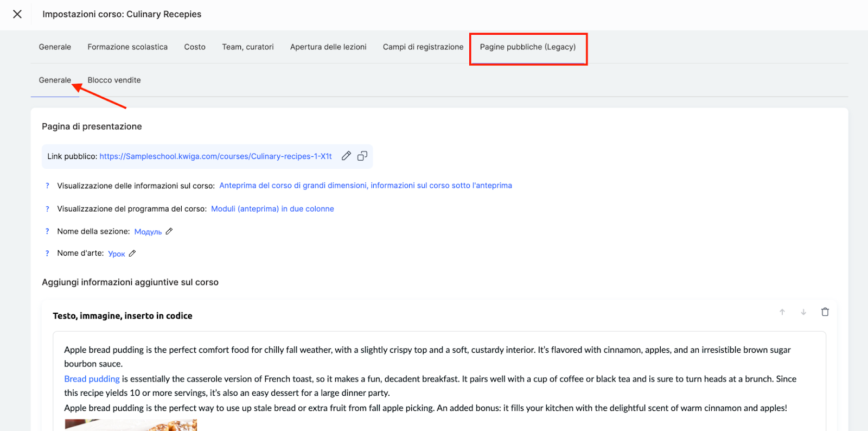Screen dimensions: 868x431
Task: Show help for course program display
Action: click(x=47, y=209)
